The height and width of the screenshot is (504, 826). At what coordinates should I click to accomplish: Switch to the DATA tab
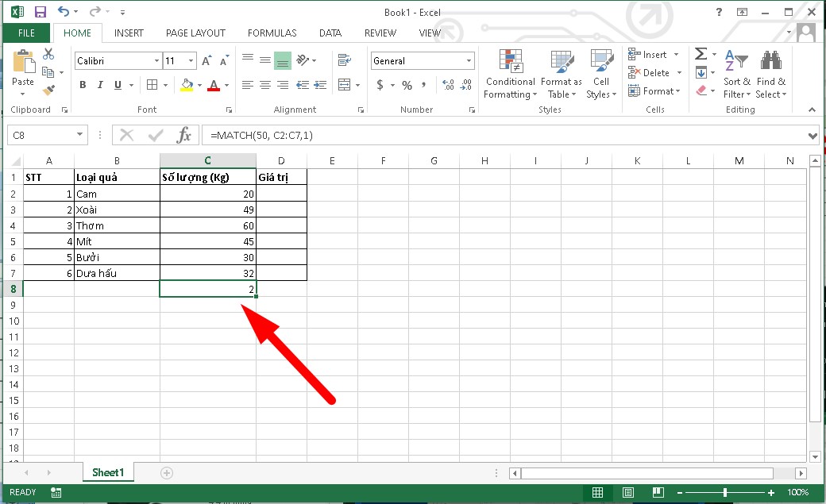[330, 33]
